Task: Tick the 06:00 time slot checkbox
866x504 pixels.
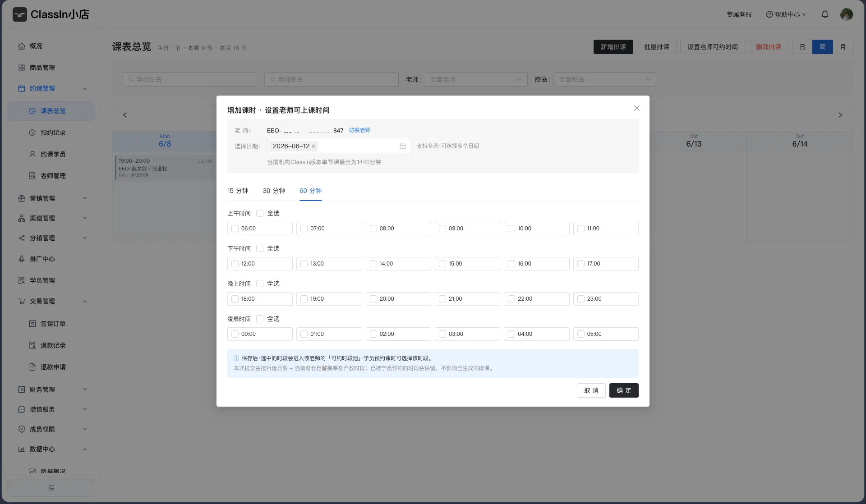Action: click(235, 229)
